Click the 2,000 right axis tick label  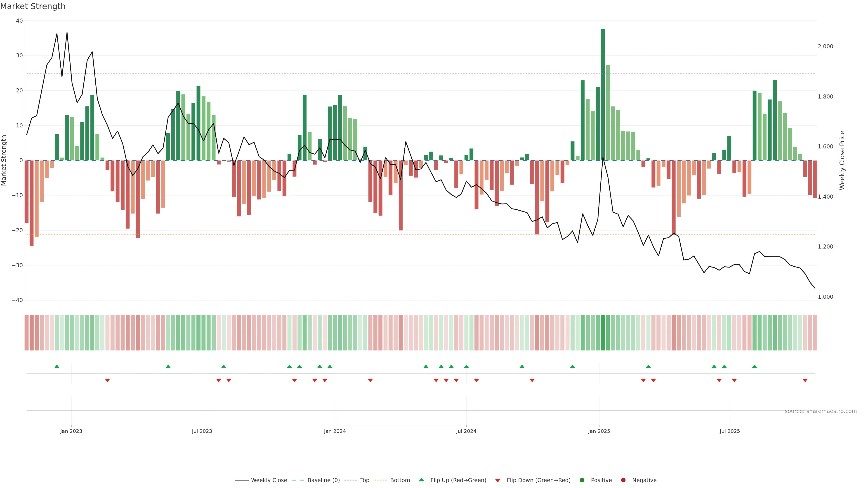coord(825,47)
